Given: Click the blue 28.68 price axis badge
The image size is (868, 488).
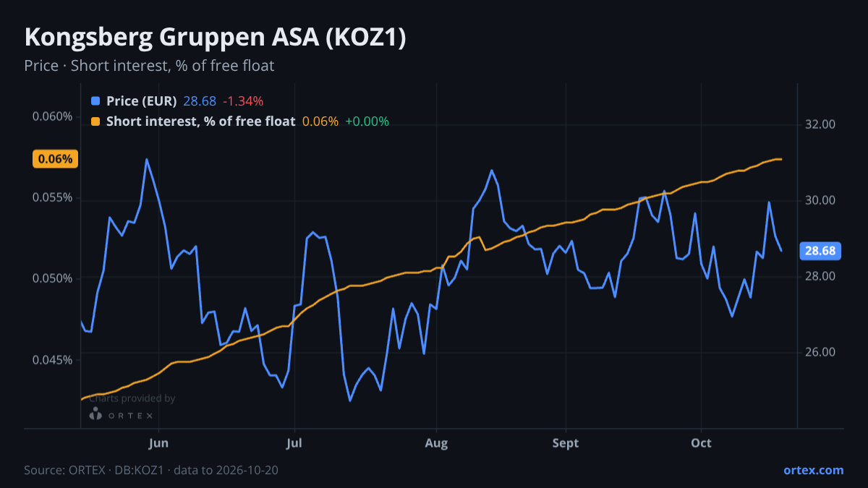Looking at the screenshot, I should click(820, 251).
